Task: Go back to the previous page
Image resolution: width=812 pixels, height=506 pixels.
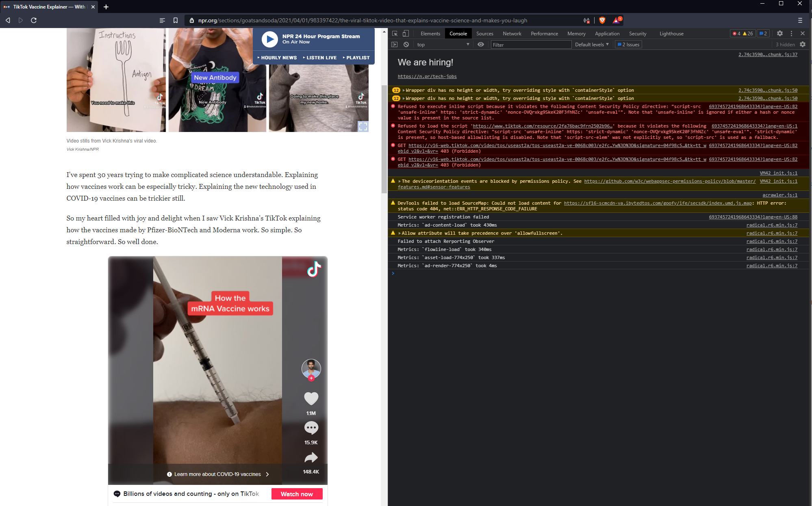Action: pos(8,20)
